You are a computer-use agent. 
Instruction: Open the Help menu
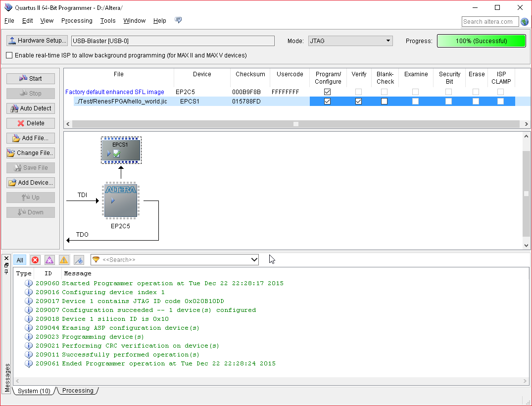click(160, 21)
